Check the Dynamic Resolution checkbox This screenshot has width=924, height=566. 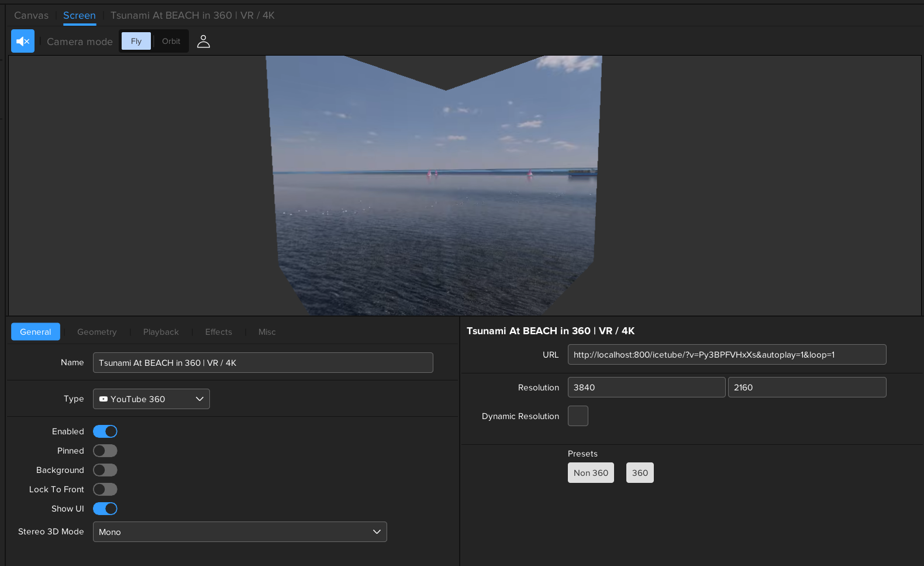point(578,416)
